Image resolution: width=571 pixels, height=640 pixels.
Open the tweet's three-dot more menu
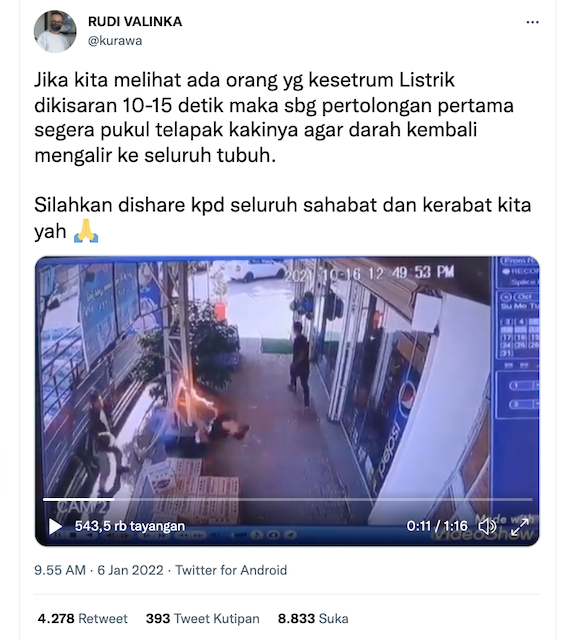click(x=532, y=22)
